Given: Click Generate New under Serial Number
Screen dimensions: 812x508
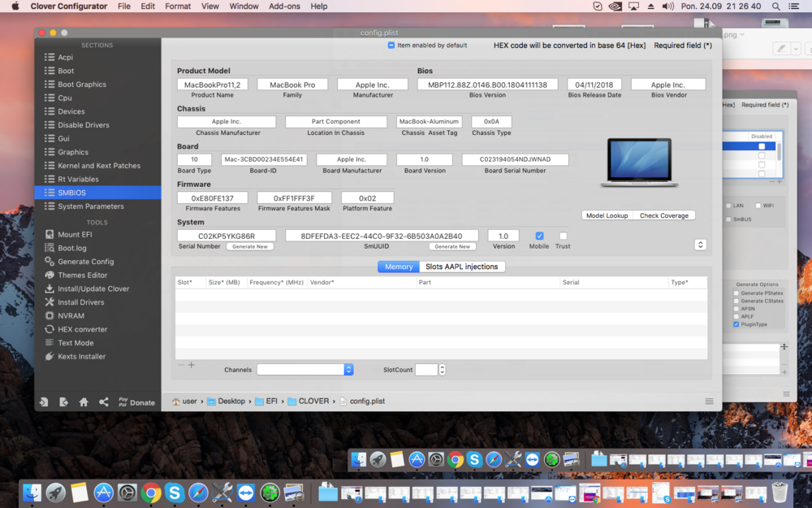Looking at the screenshot, I should pos(249,246).
